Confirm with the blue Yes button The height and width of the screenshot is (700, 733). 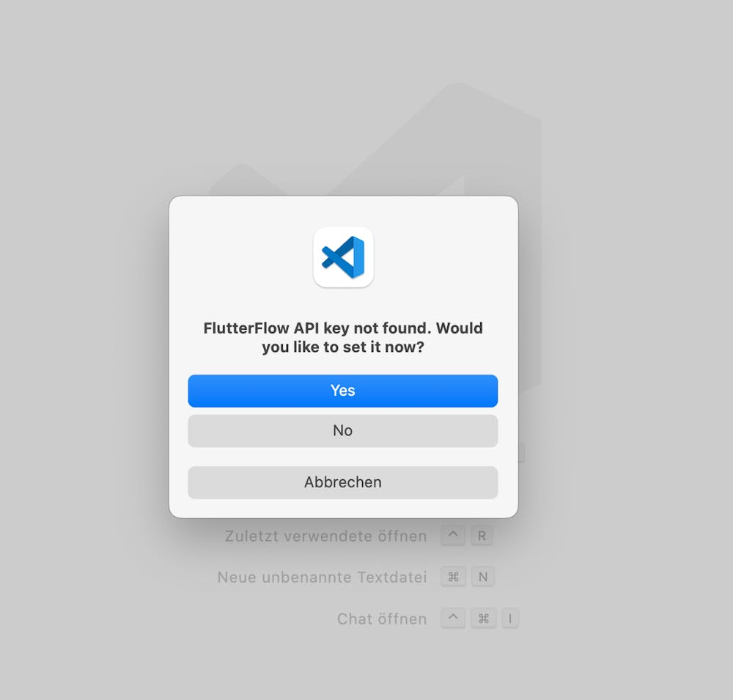pyautogui.click(x=342, y=391)
